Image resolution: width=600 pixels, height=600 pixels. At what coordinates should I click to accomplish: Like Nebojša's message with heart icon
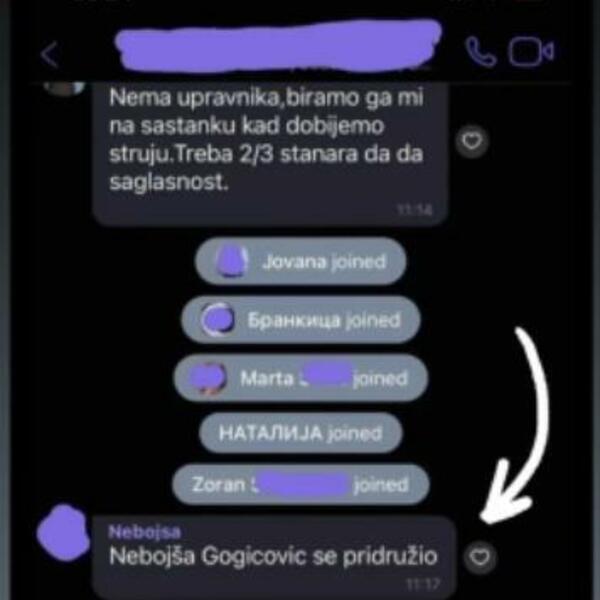[x=480, y=556]
